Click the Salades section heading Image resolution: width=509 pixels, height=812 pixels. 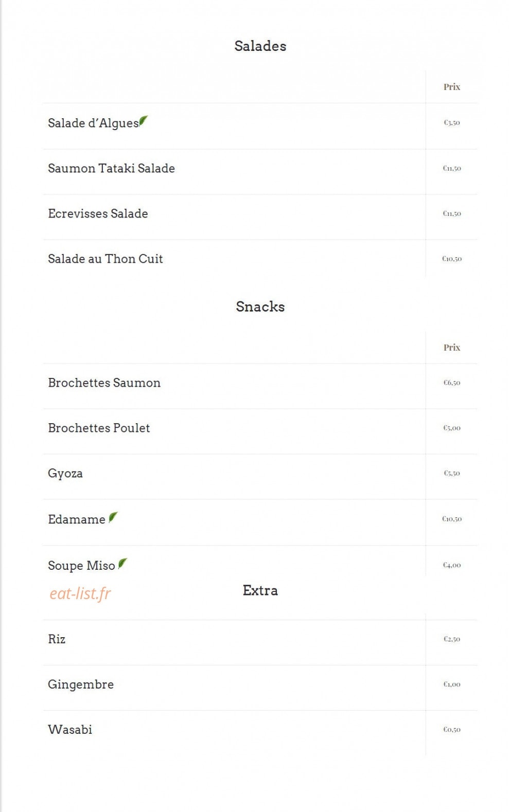[260, 46]
